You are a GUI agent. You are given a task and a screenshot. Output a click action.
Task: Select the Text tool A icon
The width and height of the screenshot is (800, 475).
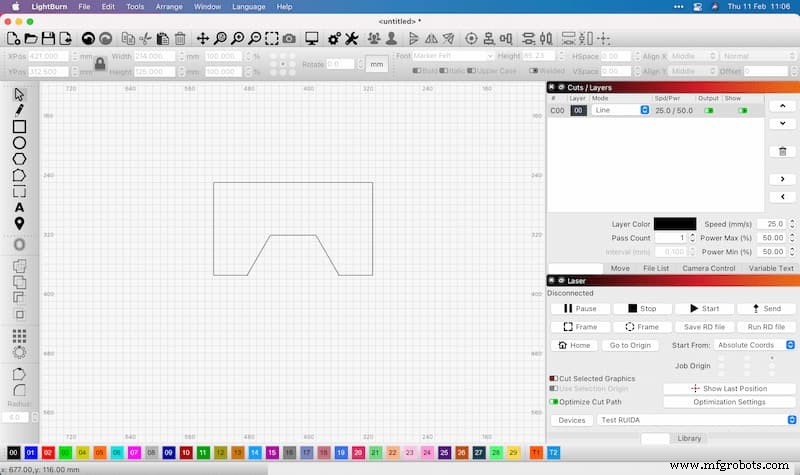click(19, 208)
